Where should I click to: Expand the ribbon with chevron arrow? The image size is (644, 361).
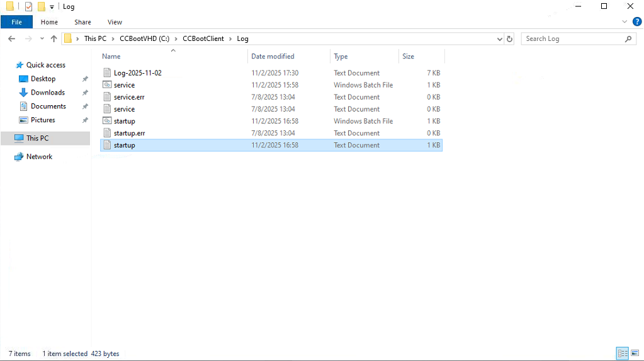[624, 22]
